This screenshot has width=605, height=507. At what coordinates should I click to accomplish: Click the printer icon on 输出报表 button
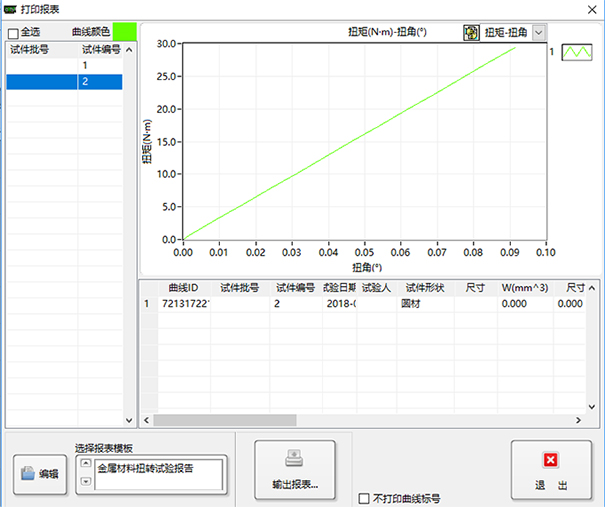295,460
